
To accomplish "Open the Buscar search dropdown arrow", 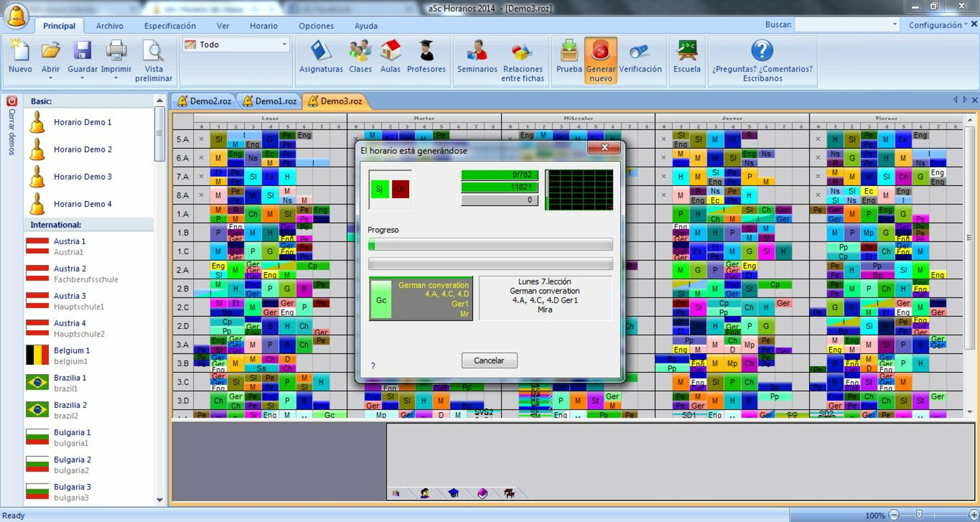I will pyautogui.click(x=895, y=25).
